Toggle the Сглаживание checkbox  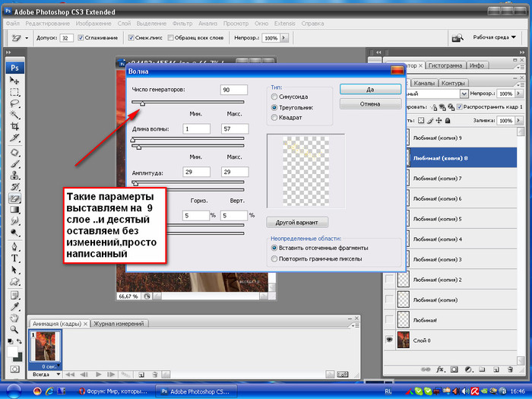pyautogui.click(x=81, y=38)
